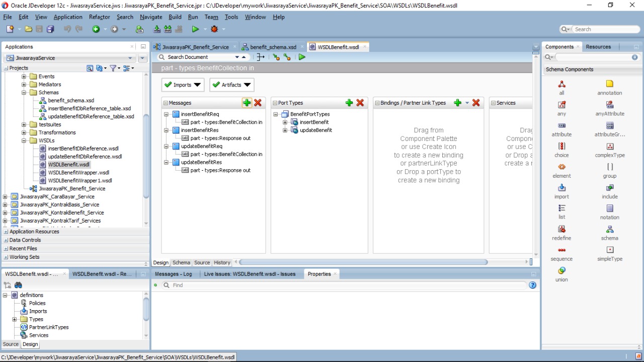This screenshot has height=362, width=644.
Task: Toggle the Imports checkbox dropdown
Action: point(183,85)
